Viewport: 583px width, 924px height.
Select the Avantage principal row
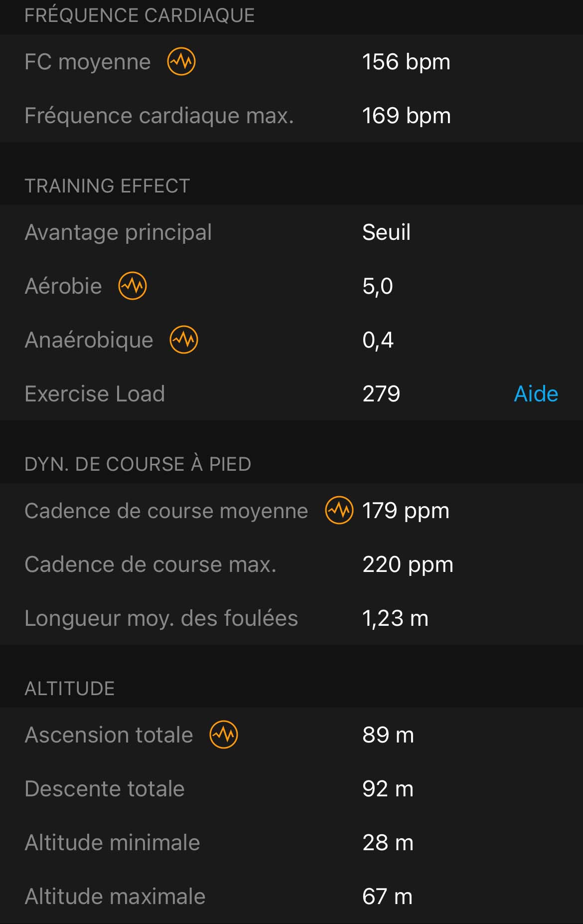click(x=291, y=232)
